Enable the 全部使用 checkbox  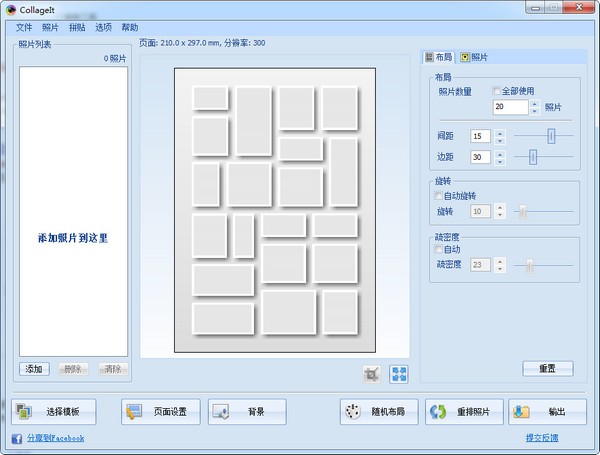(x=497, y=91)
